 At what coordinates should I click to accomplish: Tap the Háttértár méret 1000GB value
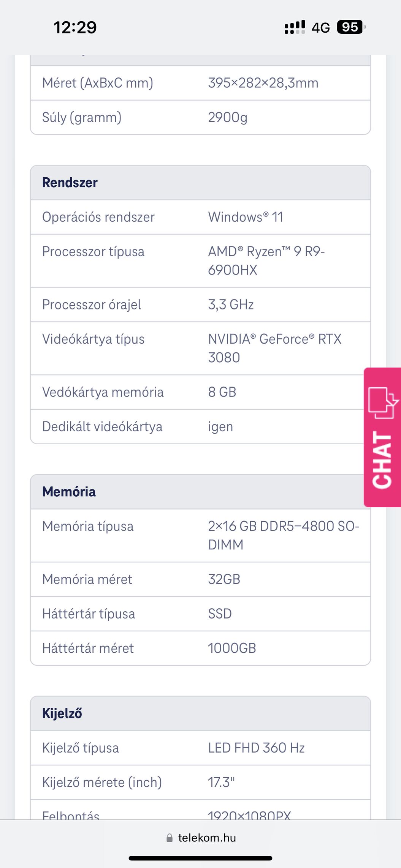(232, 648)
